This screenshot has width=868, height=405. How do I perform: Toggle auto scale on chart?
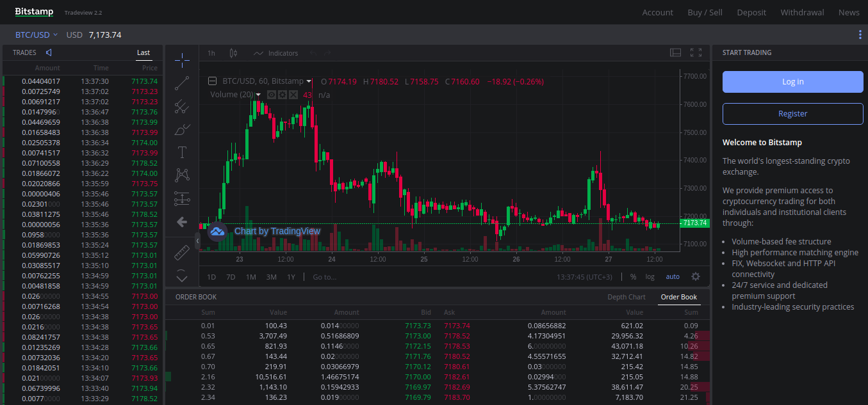tap(673, 276)
